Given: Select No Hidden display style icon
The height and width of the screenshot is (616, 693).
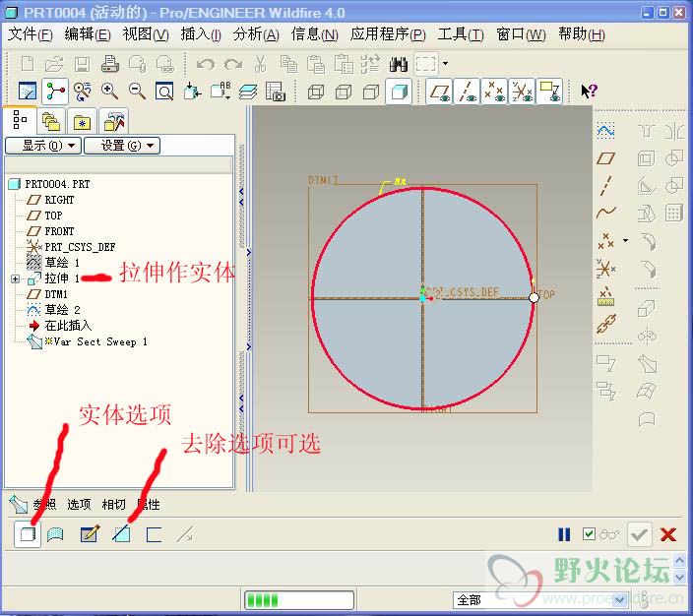Looking at the screenshot, I should click(x=371, y=92).
